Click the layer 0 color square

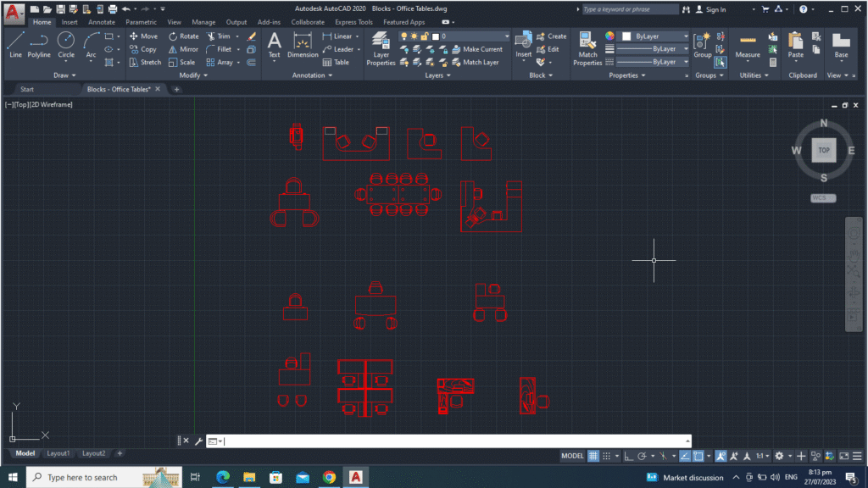[436, 36]
